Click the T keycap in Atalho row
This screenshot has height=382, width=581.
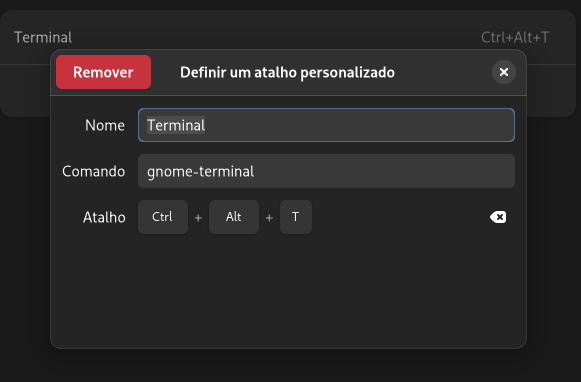pyautogui.click(x=296, y=217)
